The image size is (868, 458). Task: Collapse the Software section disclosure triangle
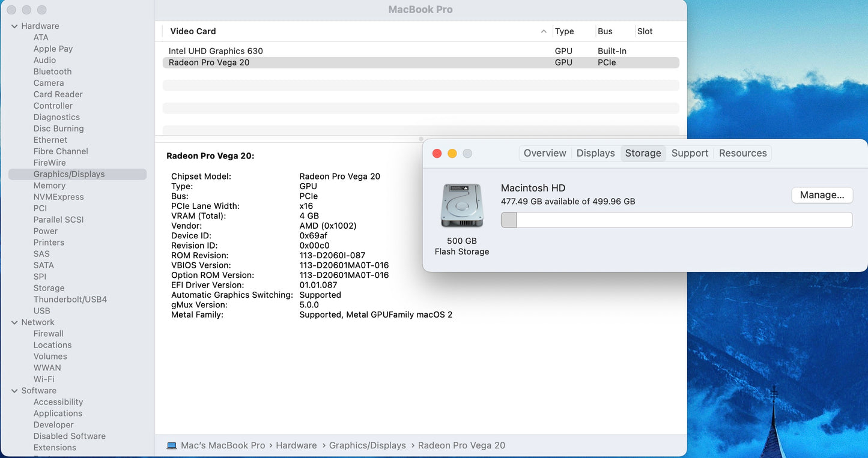click(14, 391)
